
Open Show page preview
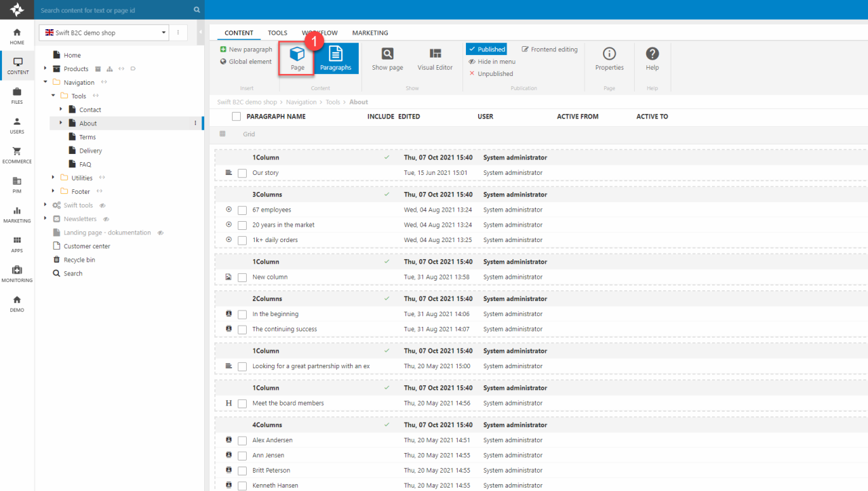[387, 59]
